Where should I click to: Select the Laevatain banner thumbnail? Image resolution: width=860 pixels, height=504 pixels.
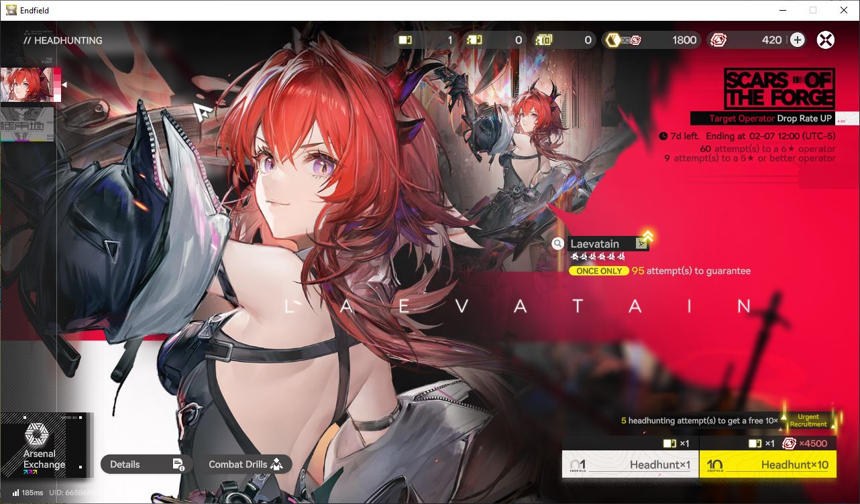pyautogui.click(x=30, y=84)
